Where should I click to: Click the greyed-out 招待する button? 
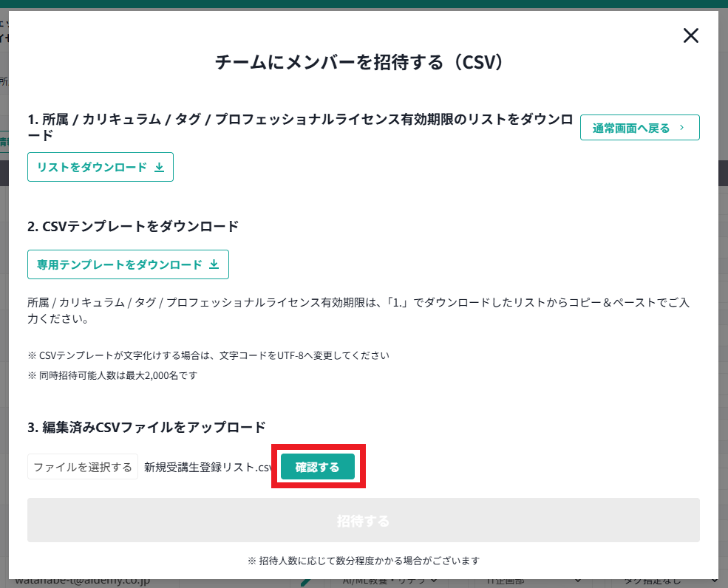click(363, 521)
